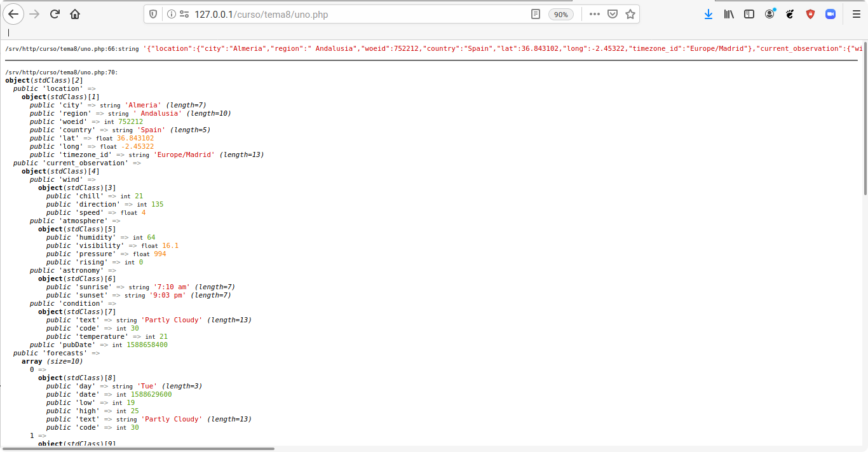Open the Firefox hamburger menu
868x452 pixels.
[x=856, y=14]
